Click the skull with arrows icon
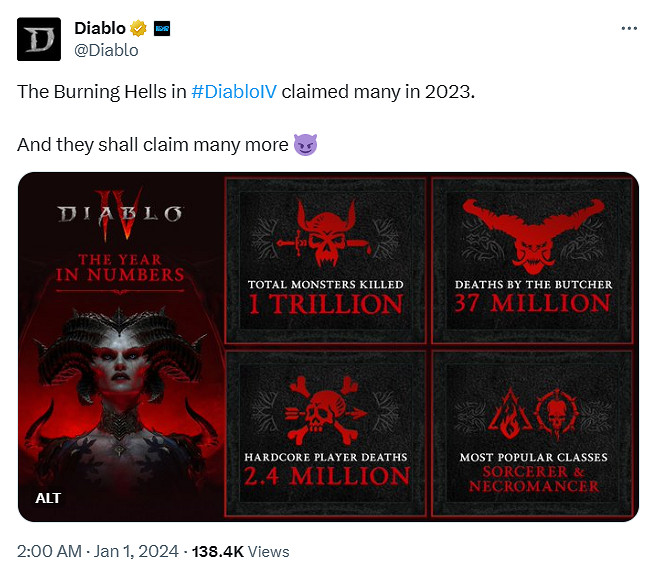Image resolution: width=655 pixels, height=569 pixels. coord(325,405)
